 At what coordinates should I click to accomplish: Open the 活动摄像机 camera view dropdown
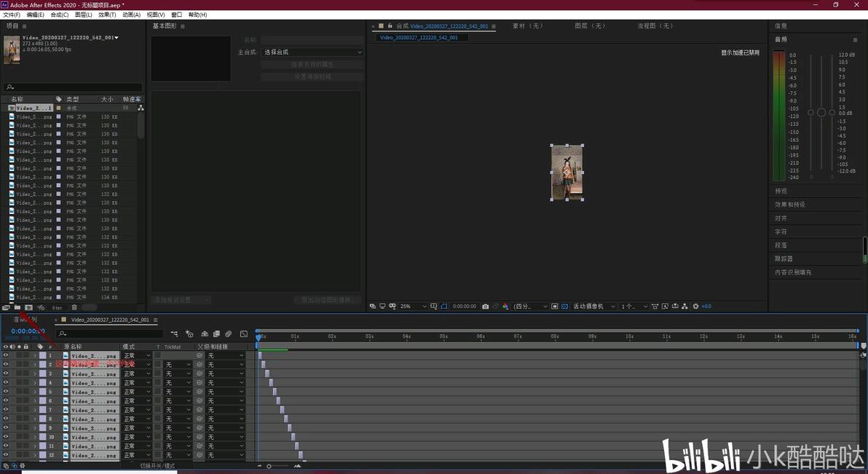(x=593, y=307)
